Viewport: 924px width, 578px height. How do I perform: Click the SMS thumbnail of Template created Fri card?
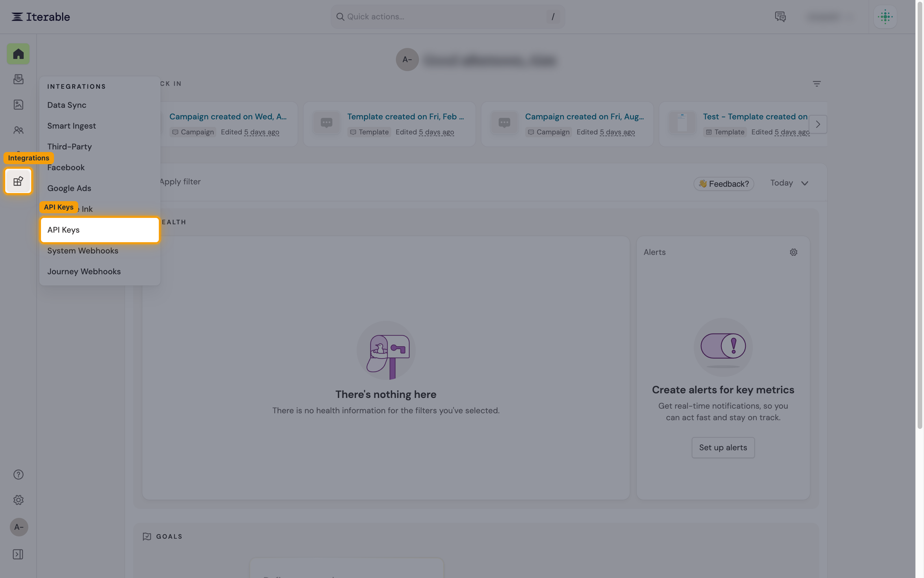pyautogui.click(x=327, y=123)
